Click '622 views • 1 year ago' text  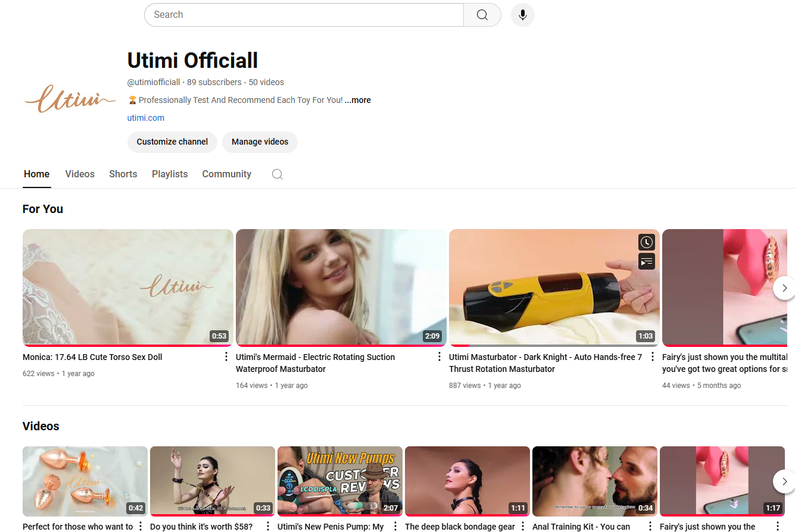(x=58, y=374)
